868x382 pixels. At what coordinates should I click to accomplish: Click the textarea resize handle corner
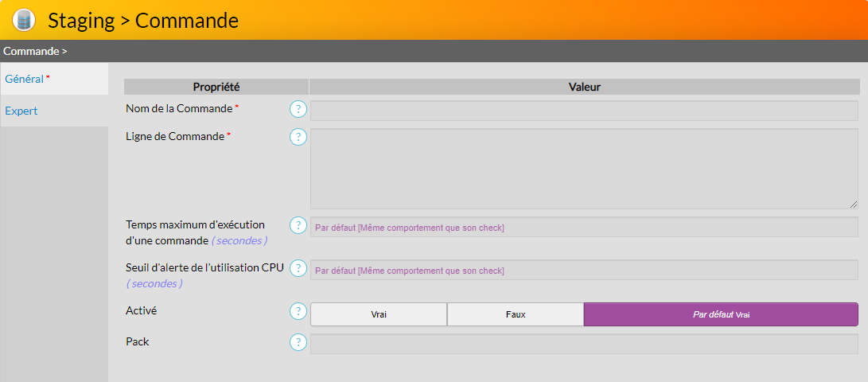pos(854,205)
